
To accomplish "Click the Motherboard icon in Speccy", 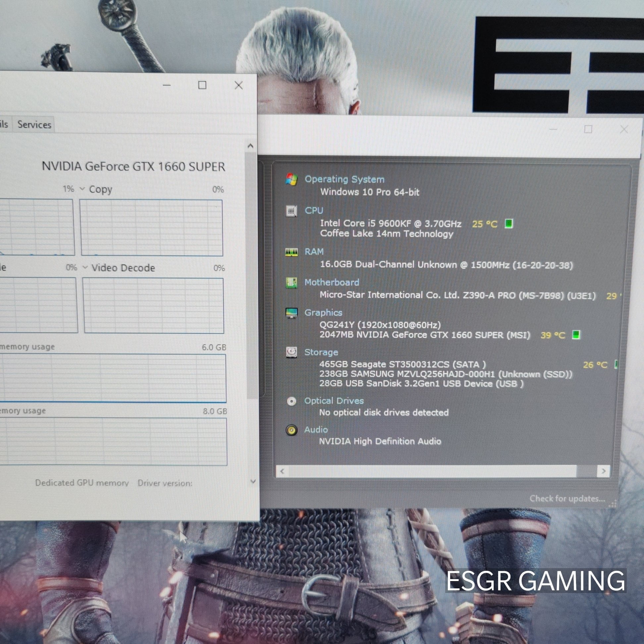I will pyautogui.click(x=291, y=283).
